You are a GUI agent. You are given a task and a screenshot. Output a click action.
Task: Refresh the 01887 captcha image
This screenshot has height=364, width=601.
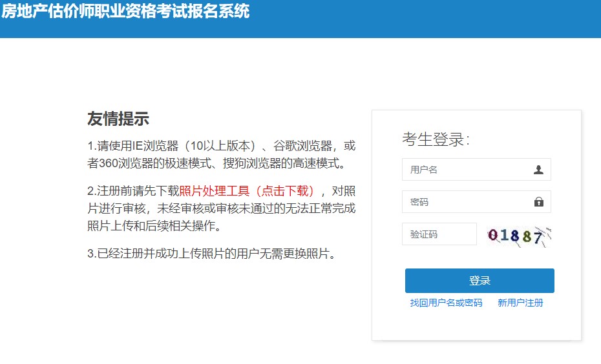pos(520,235)
